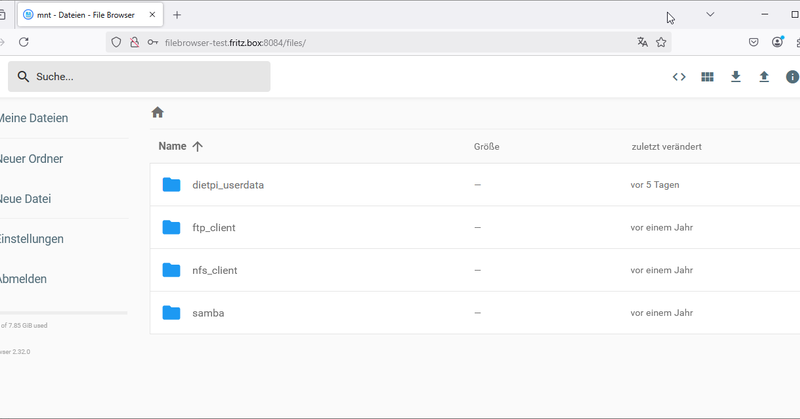800x419 pixels.
Task: Close the File Browser tab
Action: [152, 15]
